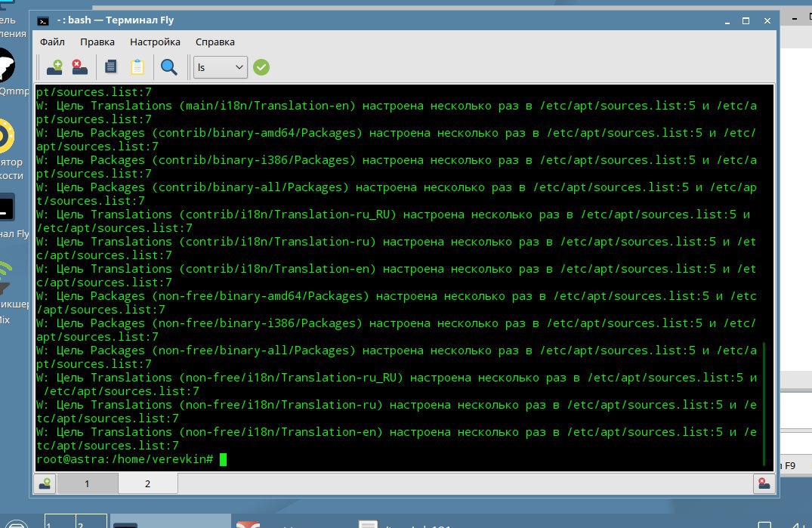Paste clipboard using toolbar paste icon
Viewport: 812px width, 528px height.
137,67
